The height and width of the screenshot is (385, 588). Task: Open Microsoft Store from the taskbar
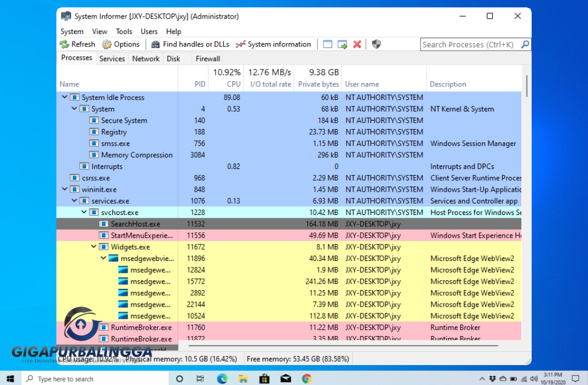click(264, 379)
